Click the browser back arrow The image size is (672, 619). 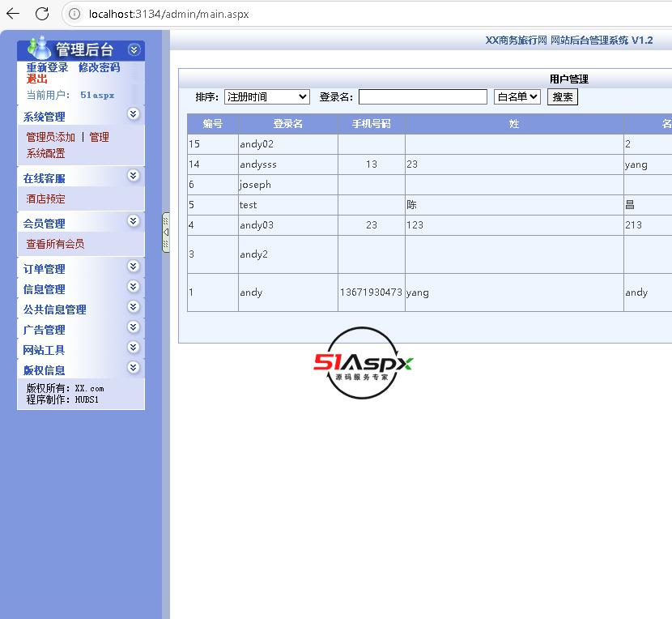(13, 14)
